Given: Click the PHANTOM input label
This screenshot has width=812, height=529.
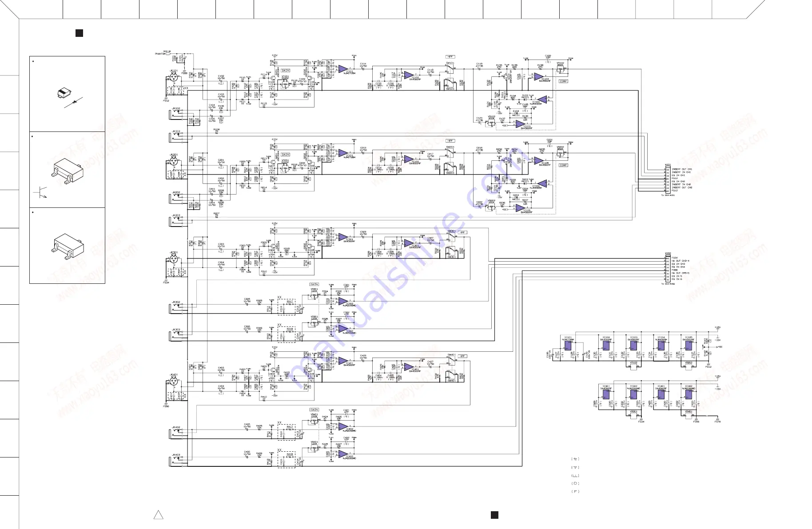Looking at the screenshot, I should 160,54.
